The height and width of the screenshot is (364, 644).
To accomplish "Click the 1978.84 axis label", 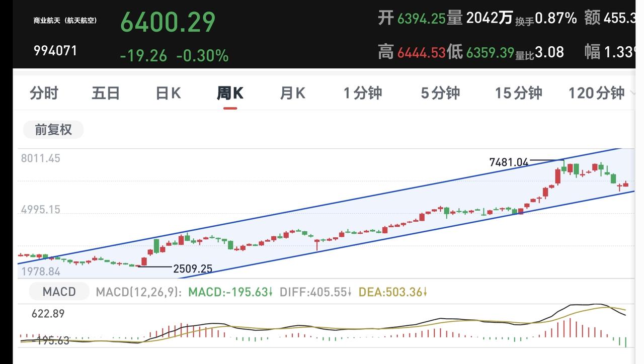I will click(40, 271).
